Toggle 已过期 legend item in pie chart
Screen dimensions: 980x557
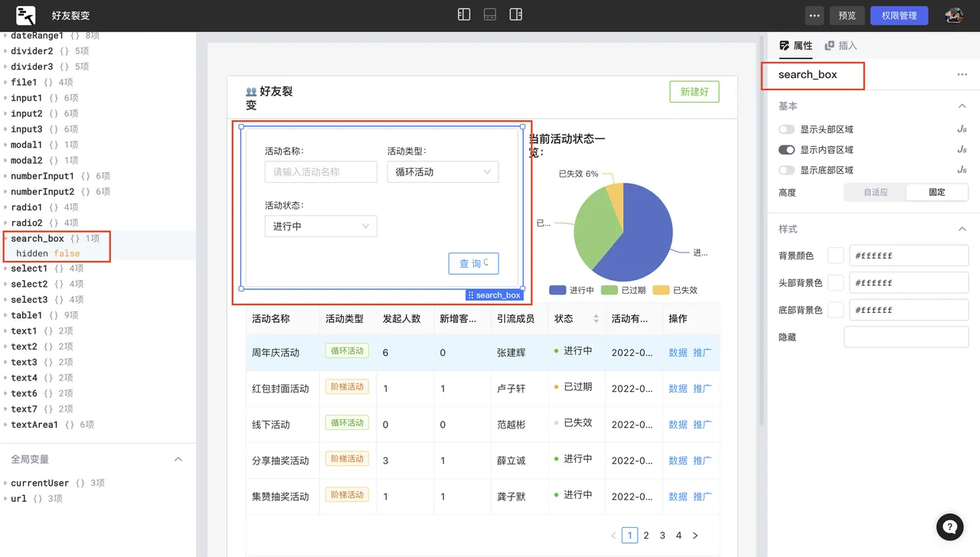click(x=623, y=290)
